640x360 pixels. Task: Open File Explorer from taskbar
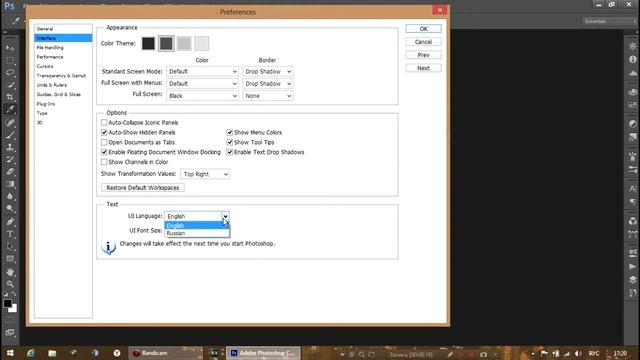click(52, 353)
